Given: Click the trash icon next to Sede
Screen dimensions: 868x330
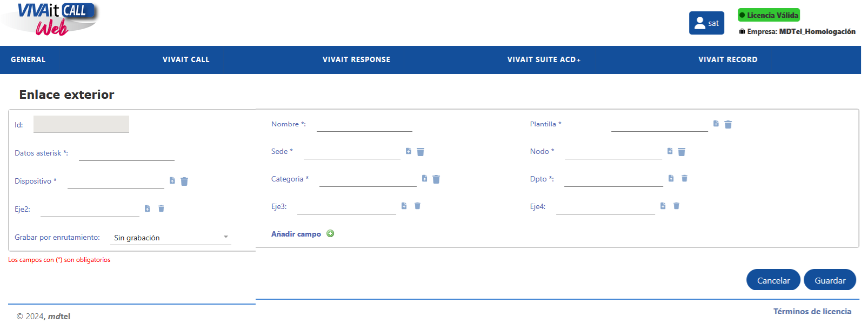Looking at the screenshot, I should 420,152.
